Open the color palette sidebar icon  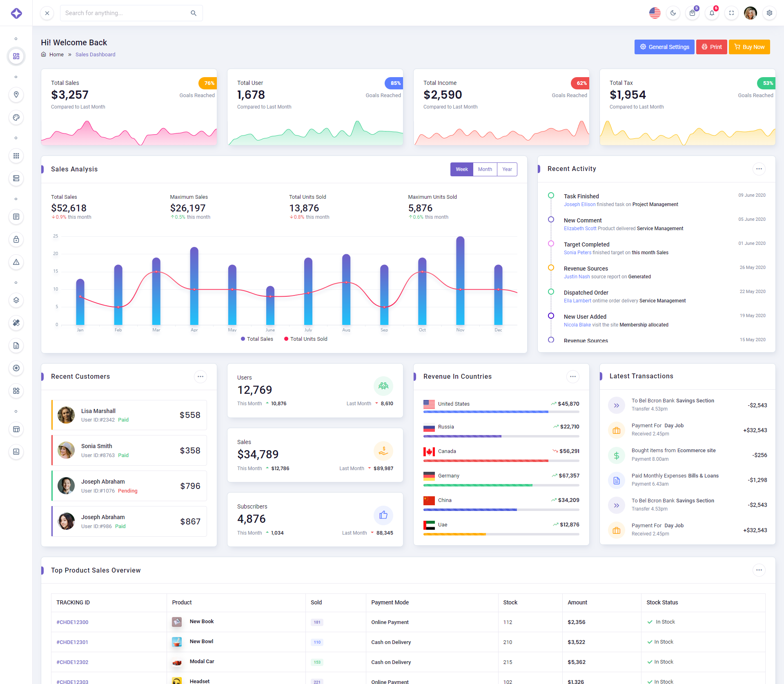click(16, 118)
